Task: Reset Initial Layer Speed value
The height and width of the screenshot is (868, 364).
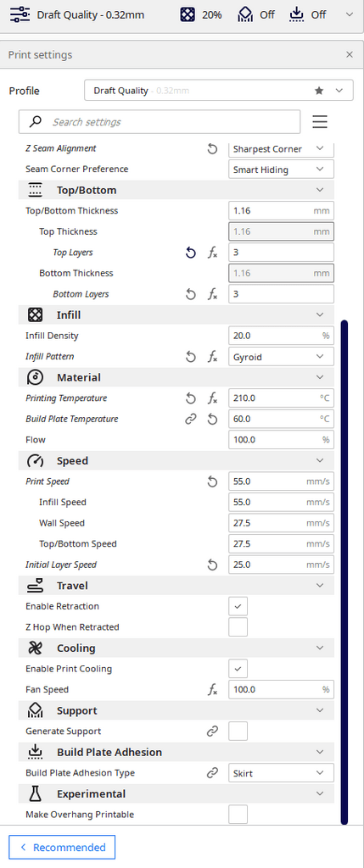Action: (x=212, y=565)
